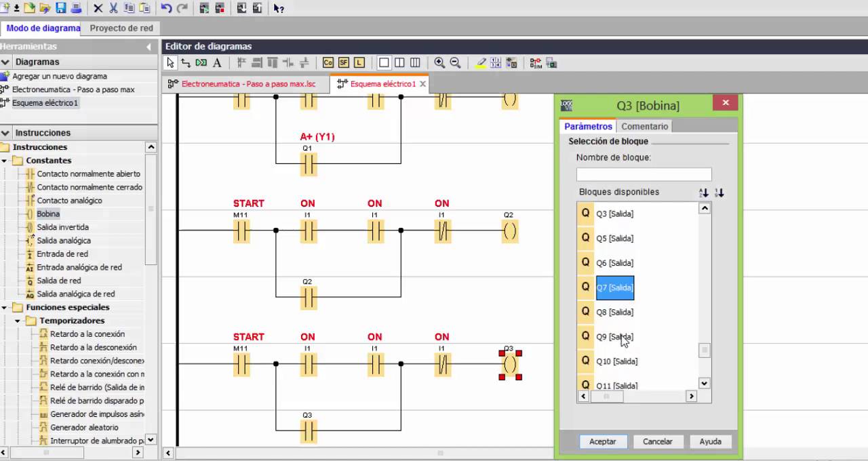The image size is (868, 461).
Task: Click instruction tree scroll-down arrow
Action: pyautogui.click(x=151, y=439)
